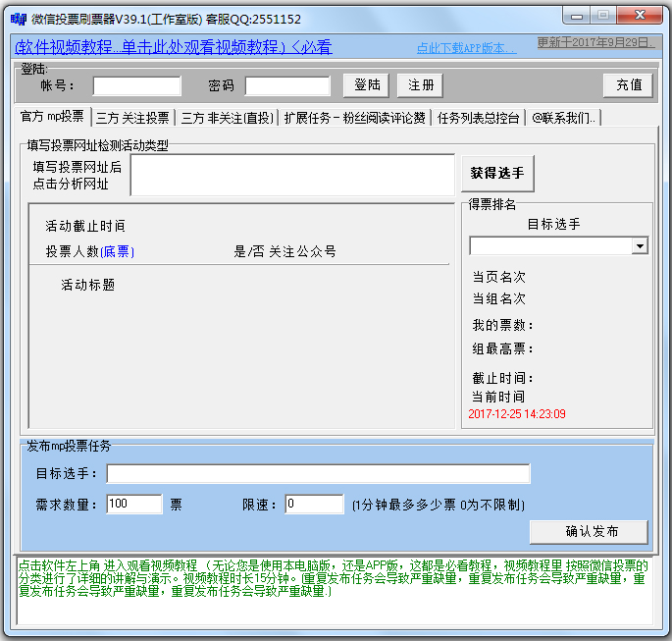
Task: Open the 软件视频教程 video tutorial link
Action: coord(173,47)
